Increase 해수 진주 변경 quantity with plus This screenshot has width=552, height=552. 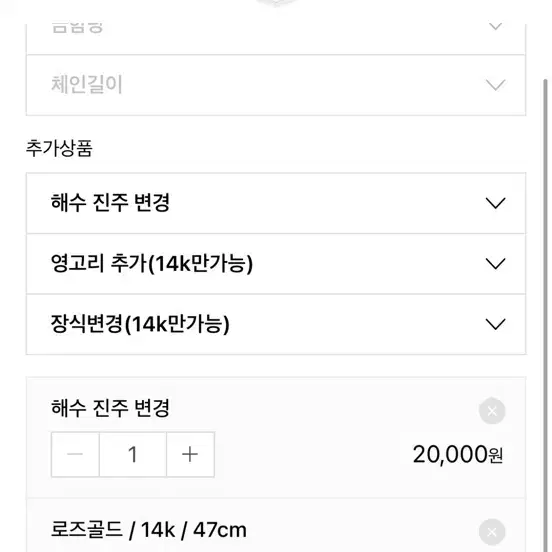(190, 454)
